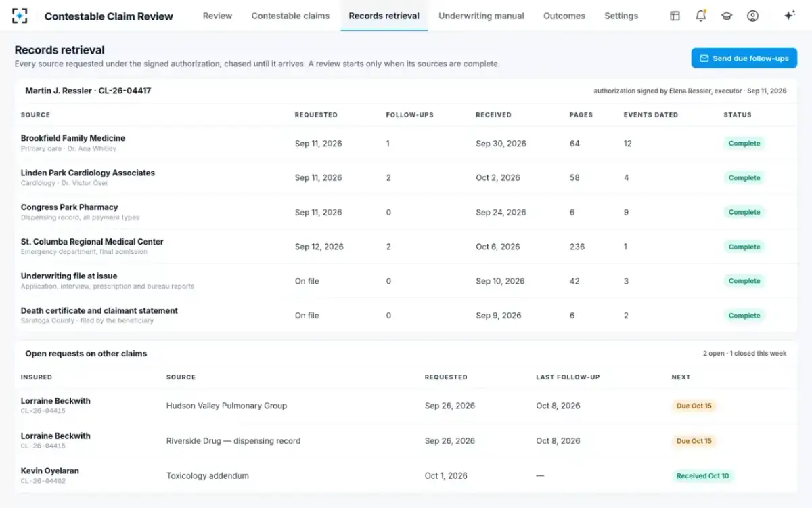Click Toxicology addendum source

pos(208,476)
